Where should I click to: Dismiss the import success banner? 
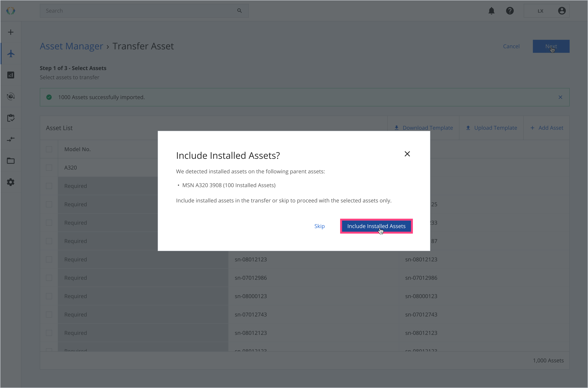(x=560, y=97)
